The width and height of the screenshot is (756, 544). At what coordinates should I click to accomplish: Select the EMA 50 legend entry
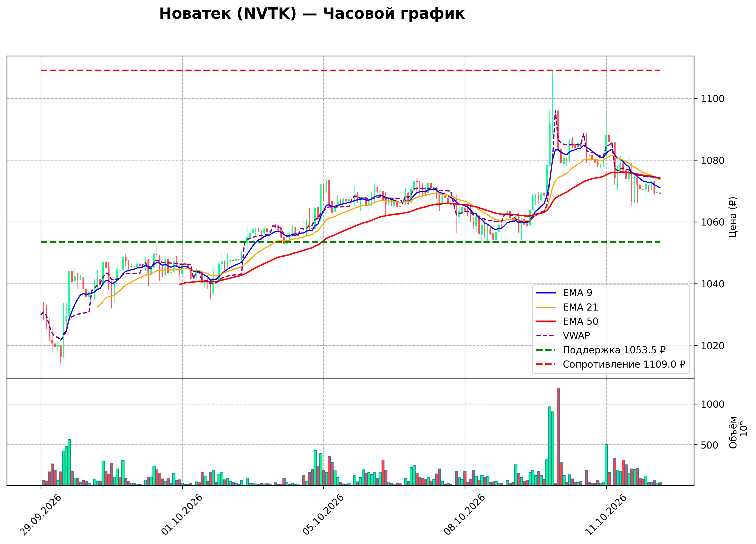(567, 321)
